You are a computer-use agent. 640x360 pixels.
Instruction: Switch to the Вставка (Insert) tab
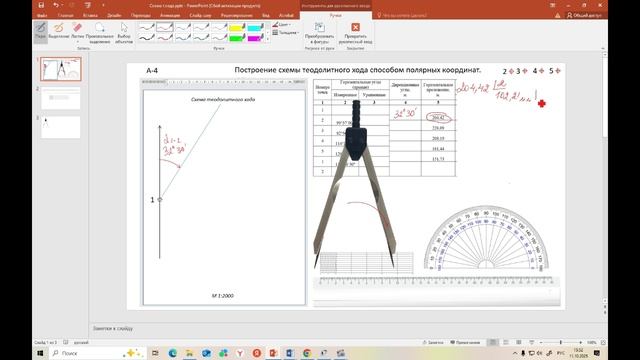[90, 16]
